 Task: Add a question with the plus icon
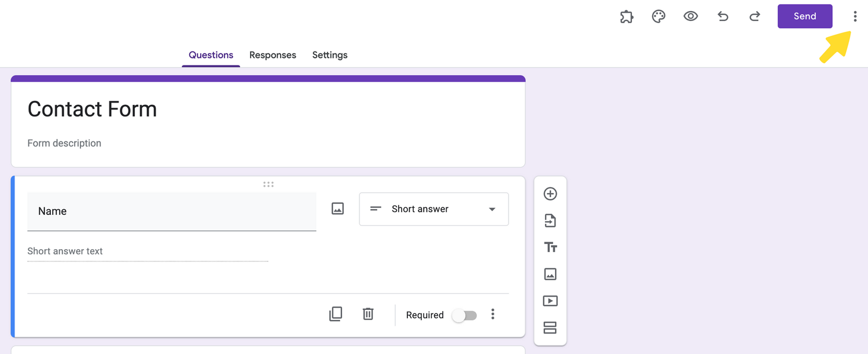550,194
